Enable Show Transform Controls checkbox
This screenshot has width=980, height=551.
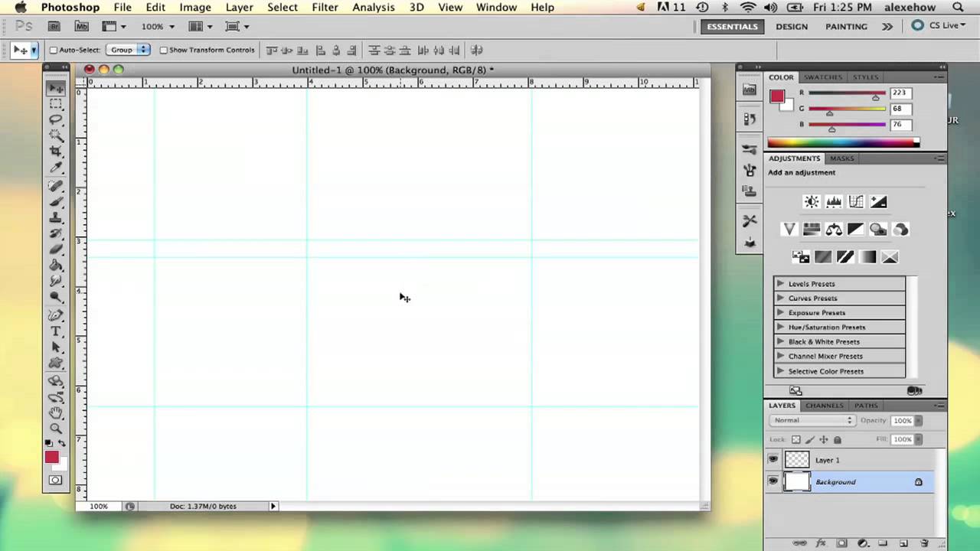coord(163,51)
